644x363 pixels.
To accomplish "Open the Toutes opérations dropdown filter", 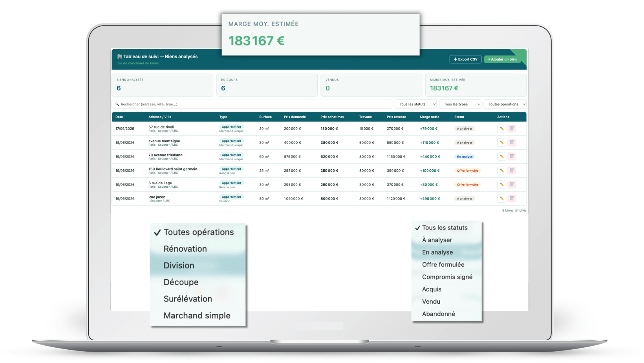I will pos(505,104).
